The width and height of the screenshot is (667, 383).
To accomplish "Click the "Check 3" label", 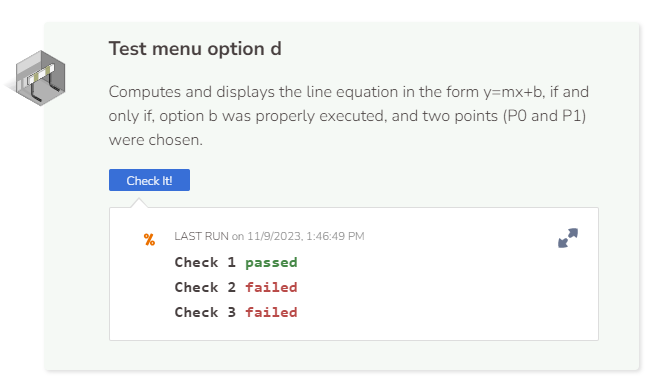I will 205,312.
